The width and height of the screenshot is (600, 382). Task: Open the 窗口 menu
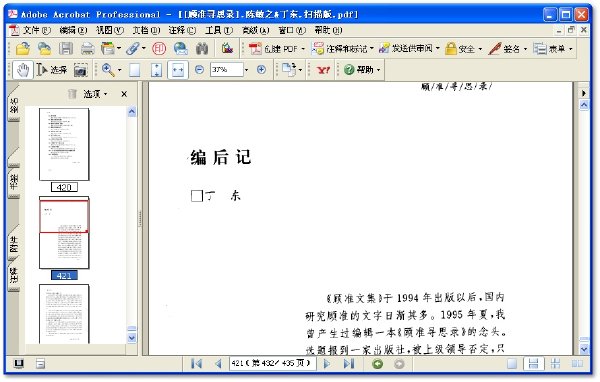(292, 30)
